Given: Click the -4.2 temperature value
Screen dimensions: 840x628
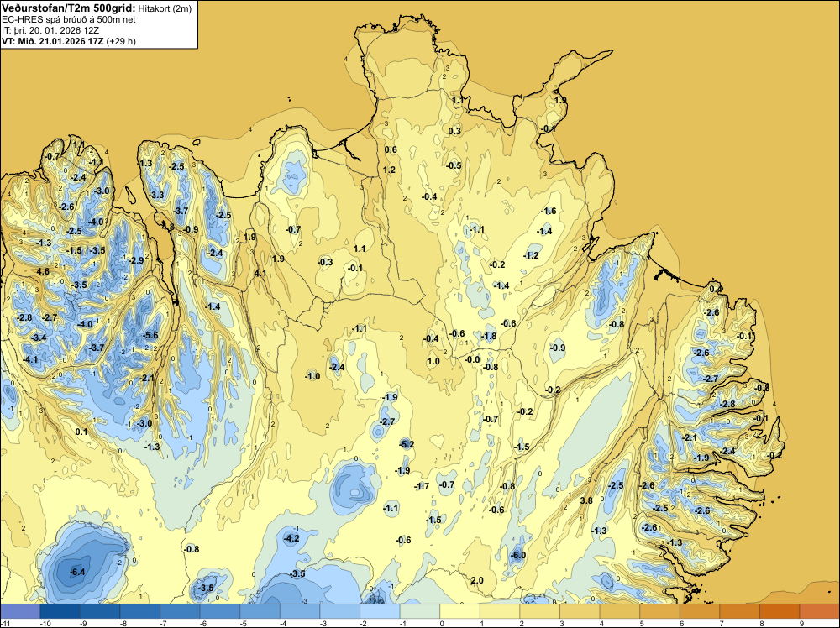Looking at the screenshot, I should [x=291, y=538].
